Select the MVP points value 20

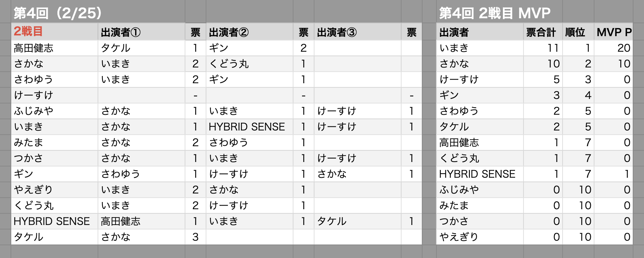[x=614, y=48]
